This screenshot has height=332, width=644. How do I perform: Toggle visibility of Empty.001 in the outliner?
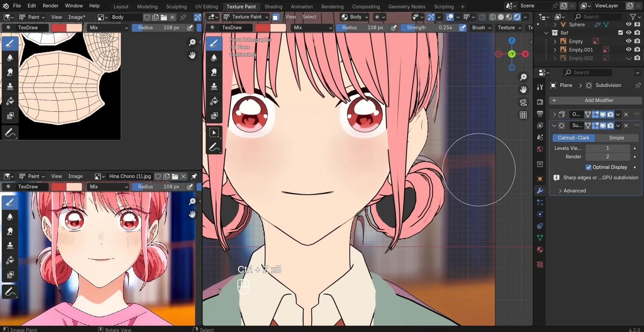coord(629,50)
